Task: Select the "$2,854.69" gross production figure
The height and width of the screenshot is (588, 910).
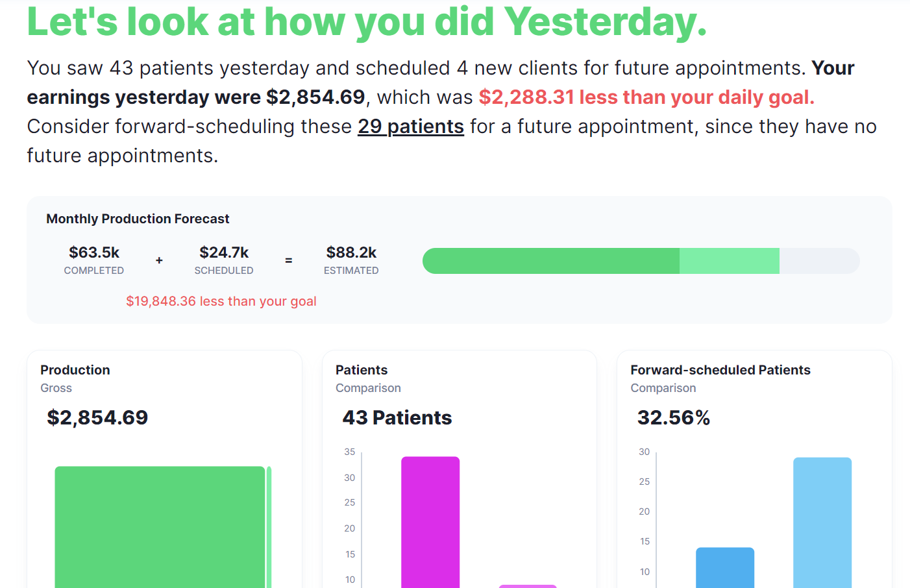Action: tap(97, 417)
